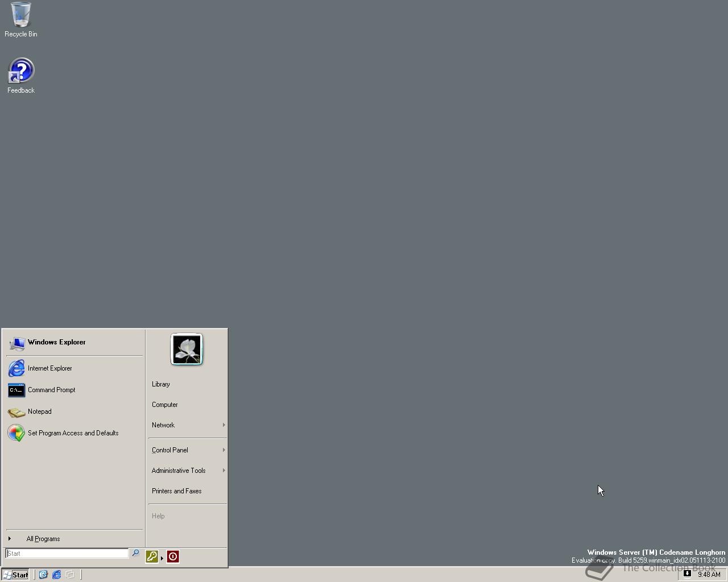Open the arrow menu beside the lock button
The height and width of the screenshot is (582, 728).
tap(162, 558)
